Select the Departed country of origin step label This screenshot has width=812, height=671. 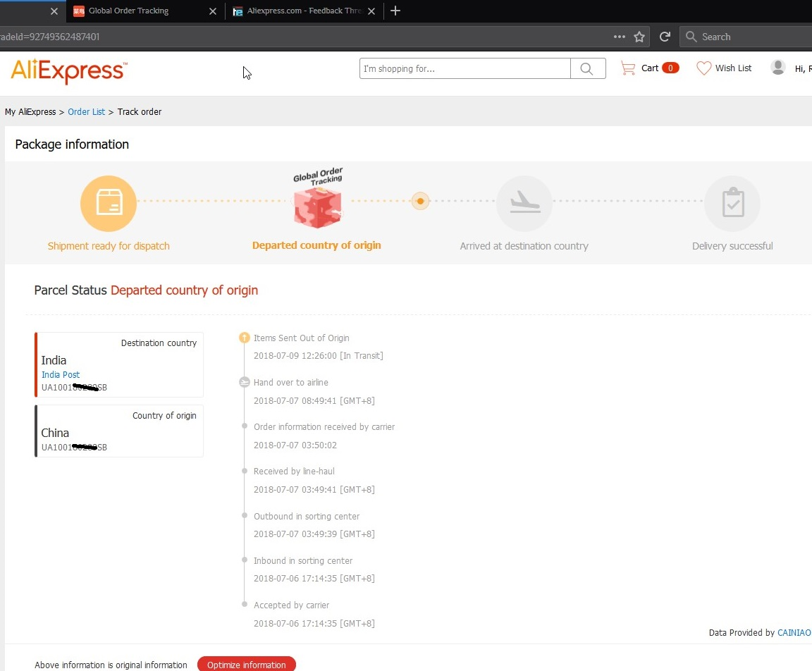click(316, 245)
